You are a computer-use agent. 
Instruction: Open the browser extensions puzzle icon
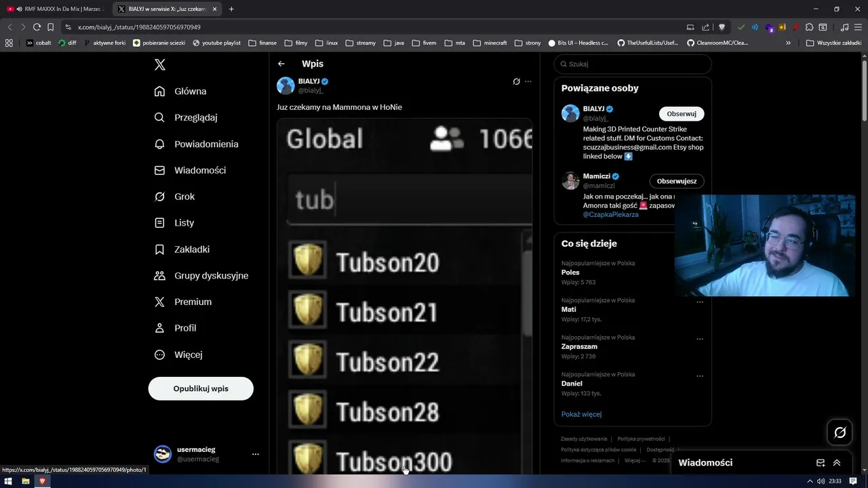810,27
